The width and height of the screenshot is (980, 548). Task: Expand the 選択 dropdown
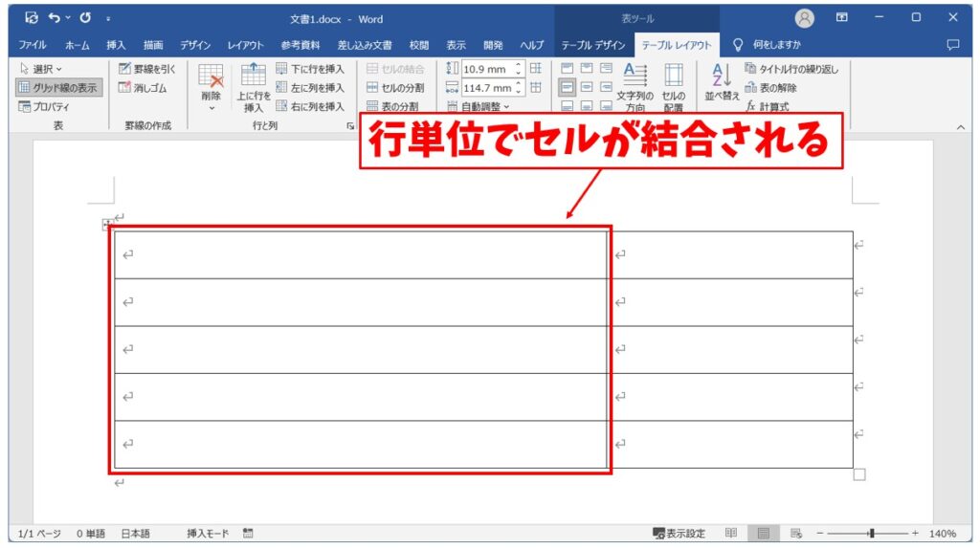pos(41,69)
